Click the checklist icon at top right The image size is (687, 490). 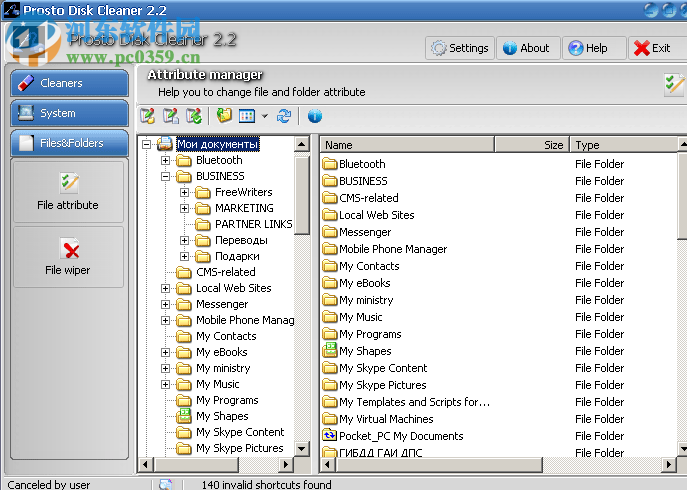pos(673,85)
